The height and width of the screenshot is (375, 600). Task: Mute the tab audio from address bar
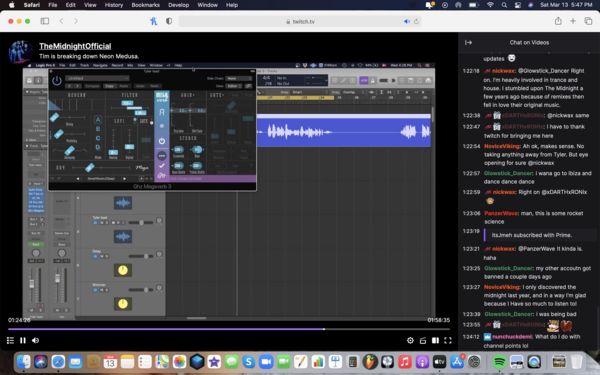407,21
